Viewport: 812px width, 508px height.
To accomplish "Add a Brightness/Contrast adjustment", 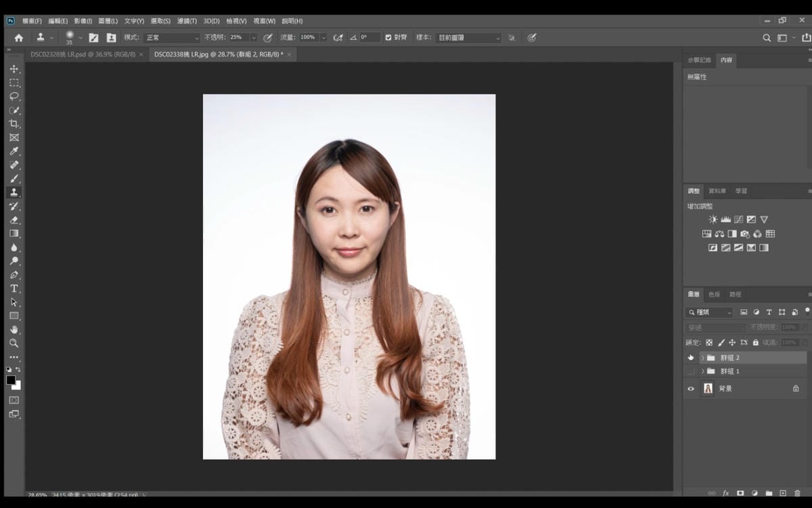I will tap(713, 219).
